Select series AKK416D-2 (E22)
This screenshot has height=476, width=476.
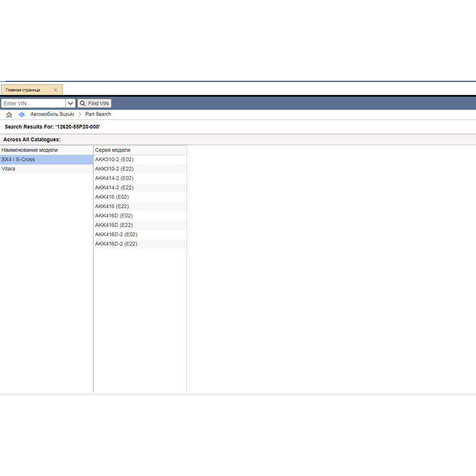point(116,244)
